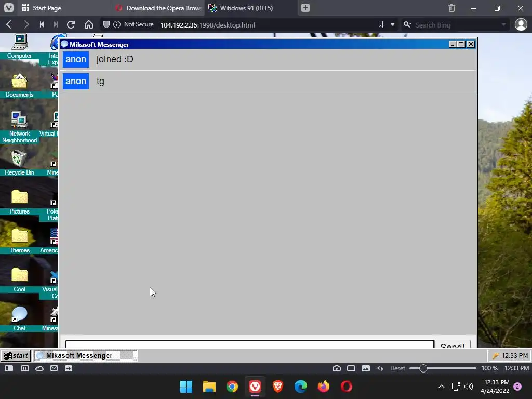The width and height of the screenshot is (532, 399).
Task: Open notifications badge showing 2
Action: (x=517, y=387)
